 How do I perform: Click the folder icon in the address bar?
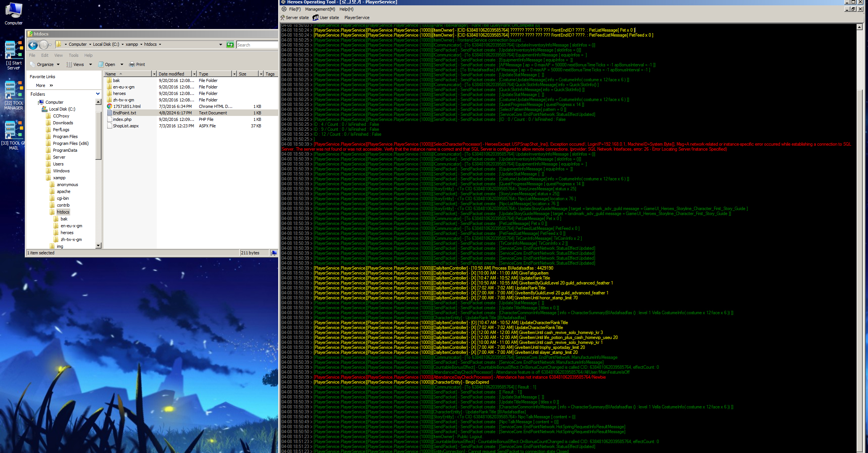click(x=59, y=44)
